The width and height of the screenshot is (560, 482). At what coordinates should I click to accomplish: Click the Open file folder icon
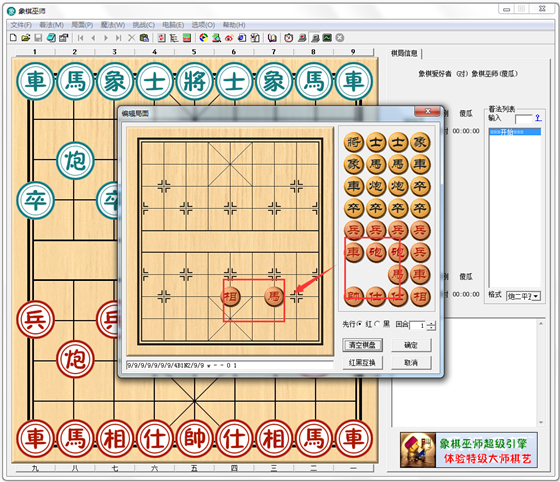25,37
